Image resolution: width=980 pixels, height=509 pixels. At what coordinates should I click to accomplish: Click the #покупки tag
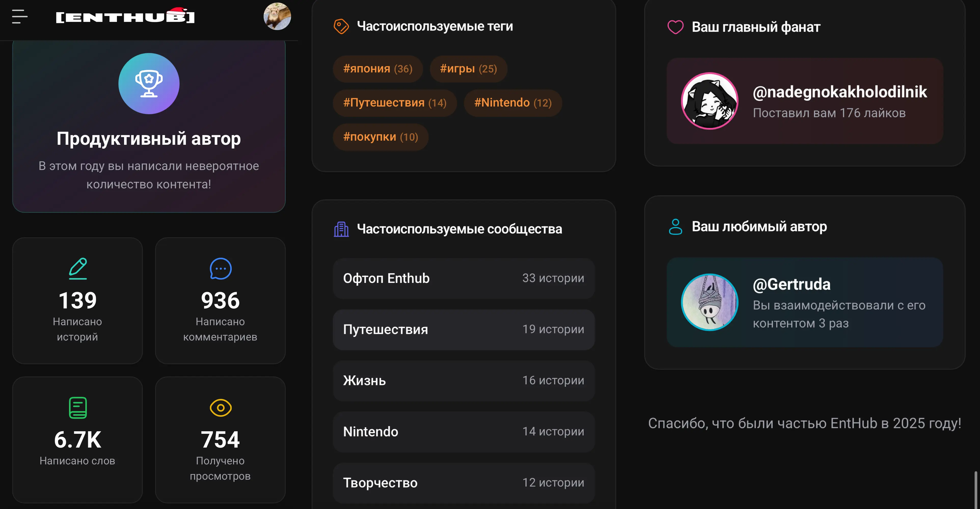pyautogui.click(x=380, y=137)
